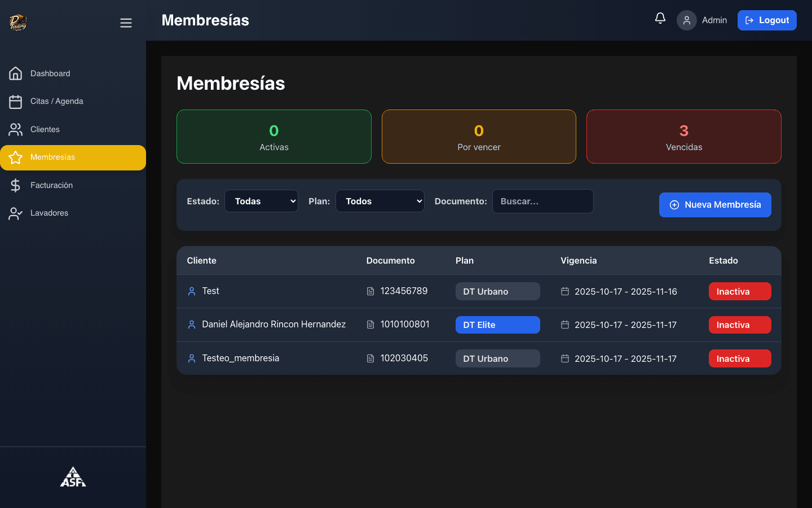Click calendar icon in Test row's Vigencia
Viewport: 812px width, 508px height.
(x=565, y=291)
